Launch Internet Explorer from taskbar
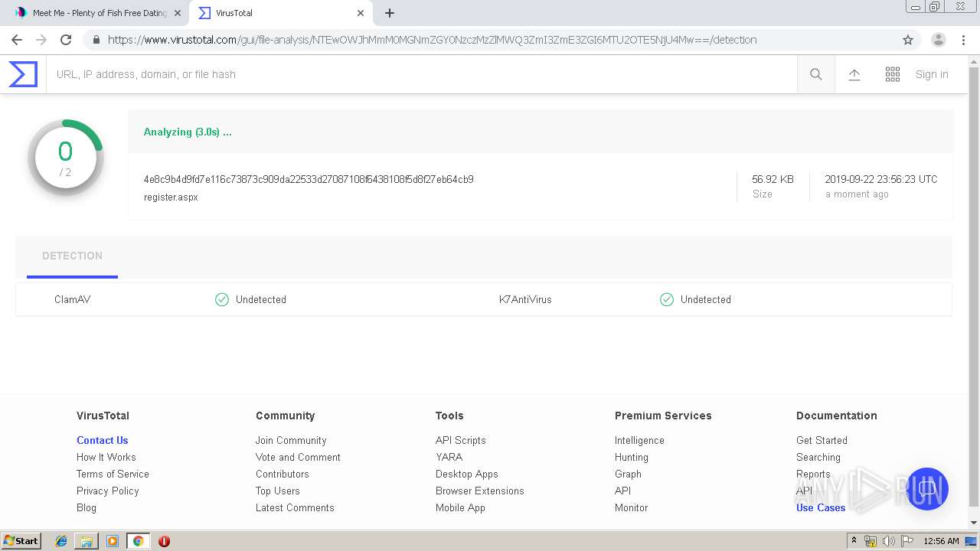Image resolution: width=980 pixels, height=551 pixels. tap(61, 541)
